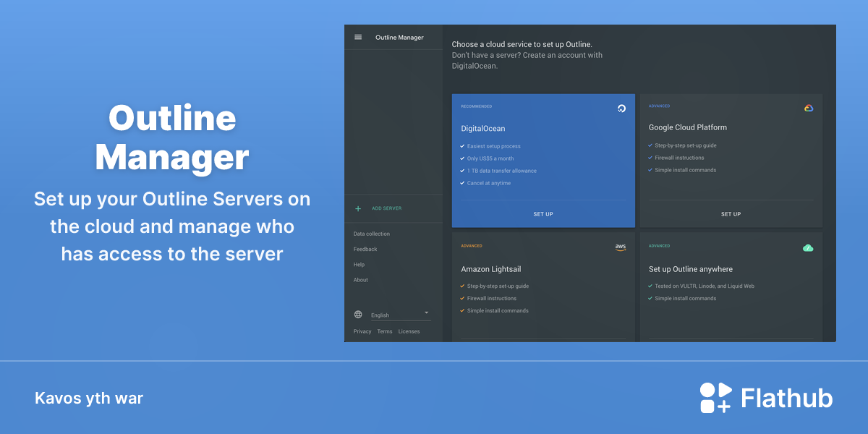Click the globe language icon
868x434 pixels.
(358, 315)
